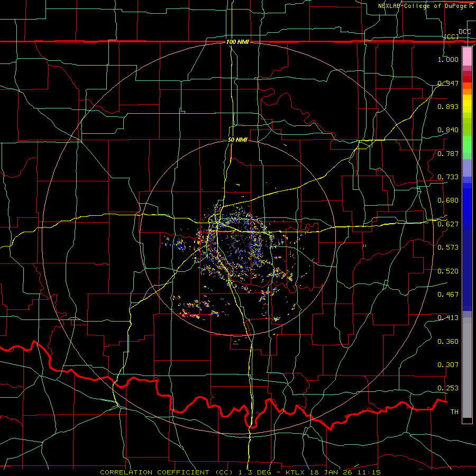Click the 0.413 scale value
The height and width of the screenshot is (476, 476).
448,318
